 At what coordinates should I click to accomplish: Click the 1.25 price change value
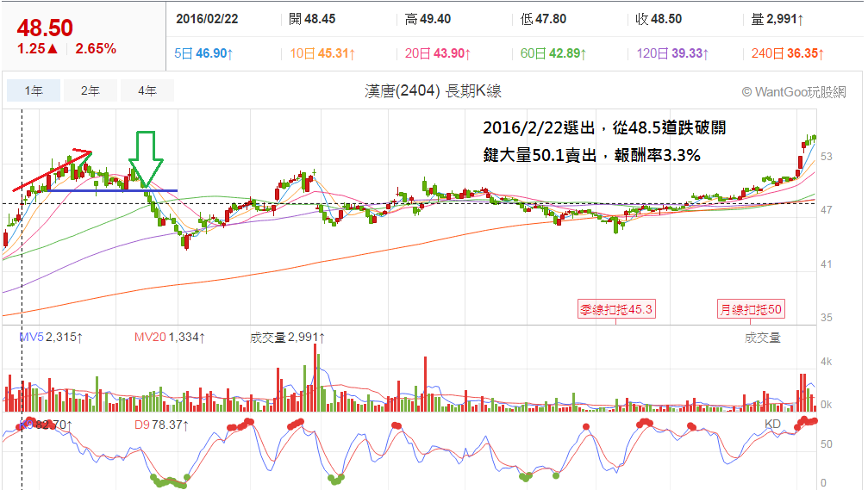37,49
